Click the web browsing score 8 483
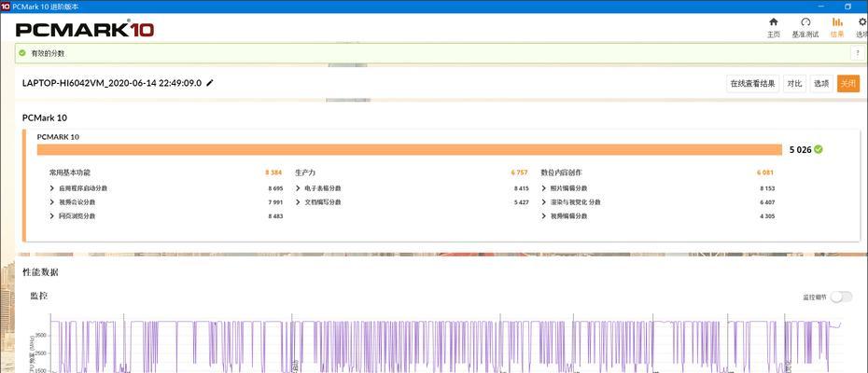Image resolution: width=868 pixels, height=373 pixels. tap(275, 215)
